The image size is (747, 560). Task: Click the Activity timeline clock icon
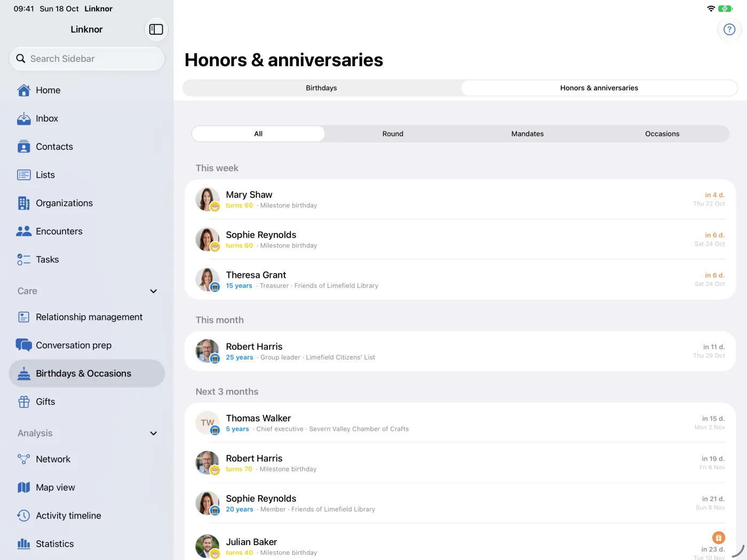click(x=24, y=516)
